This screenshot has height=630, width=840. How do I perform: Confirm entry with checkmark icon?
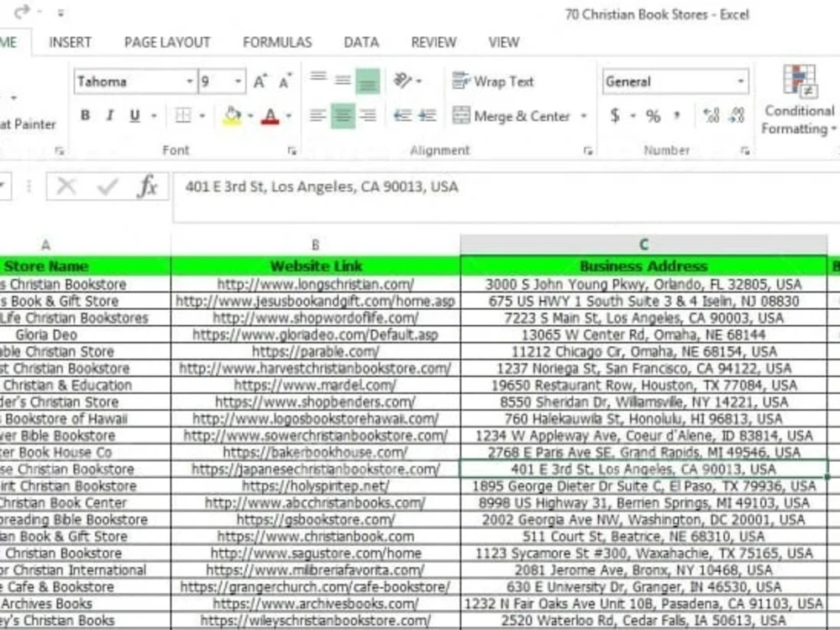108,186
